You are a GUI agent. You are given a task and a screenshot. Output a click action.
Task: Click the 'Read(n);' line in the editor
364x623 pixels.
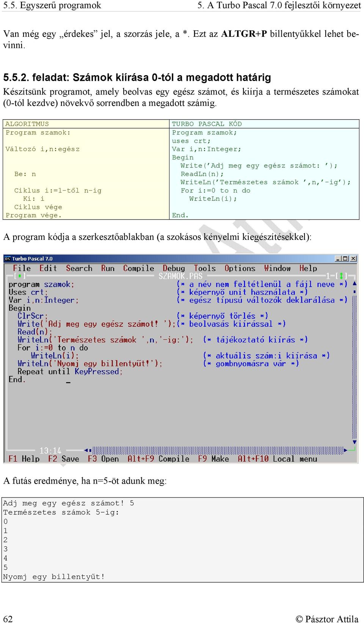click(x=35, y=332)
